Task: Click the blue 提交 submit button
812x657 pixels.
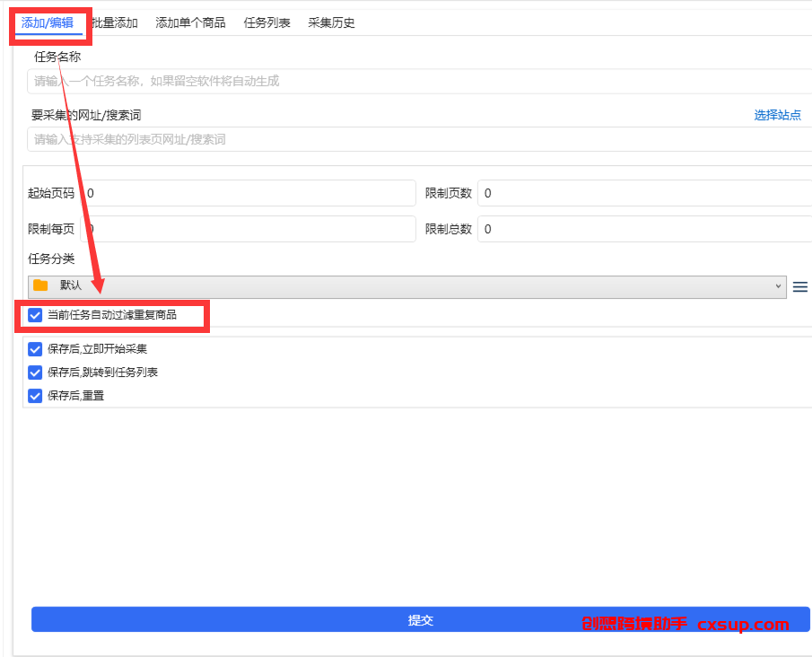Action: coord(420,619)
